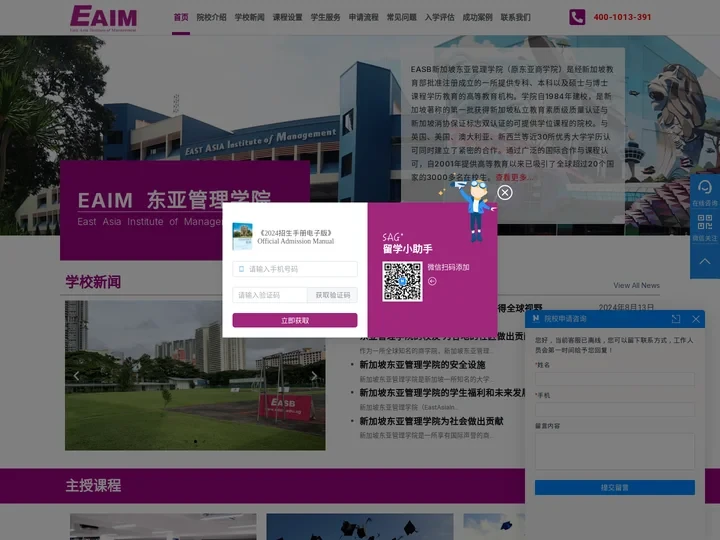720x540 pixels.
Task: Open the 常见问题 menu item
Action: click(402, 17)
